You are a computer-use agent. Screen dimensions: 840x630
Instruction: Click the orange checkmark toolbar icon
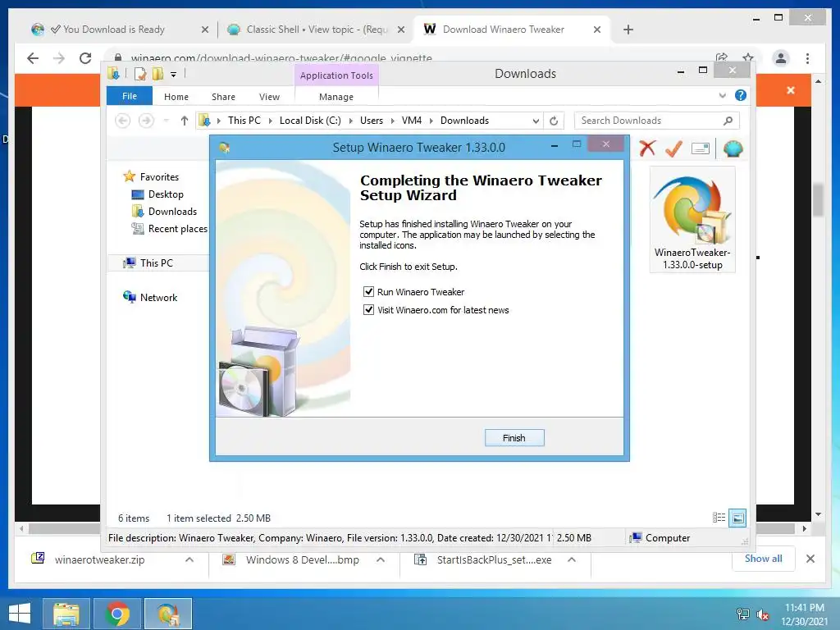pos(674,148)
